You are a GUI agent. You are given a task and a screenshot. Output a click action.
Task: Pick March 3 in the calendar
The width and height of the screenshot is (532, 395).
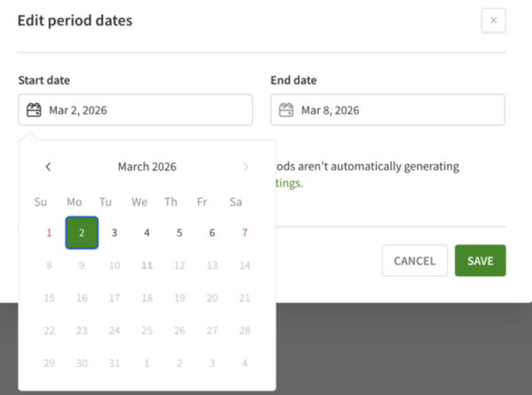tap(114, 233)
